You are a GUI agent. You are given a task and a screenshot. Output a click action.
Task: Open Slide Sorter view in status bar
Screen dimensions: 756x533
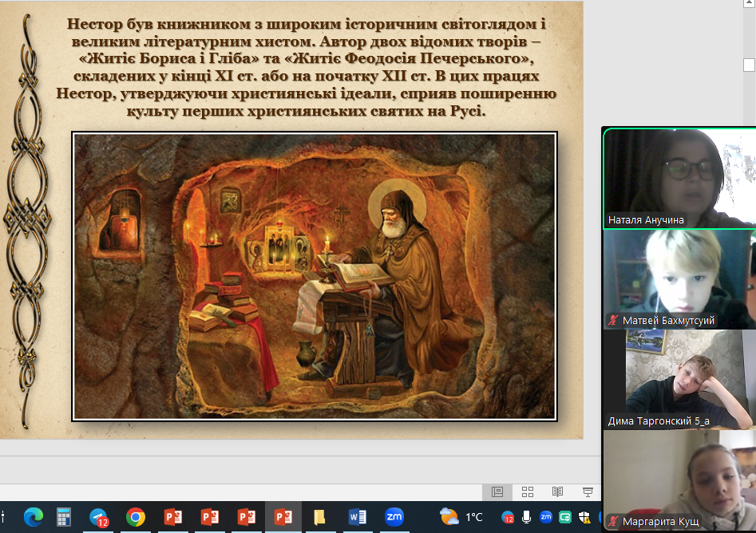528,492
